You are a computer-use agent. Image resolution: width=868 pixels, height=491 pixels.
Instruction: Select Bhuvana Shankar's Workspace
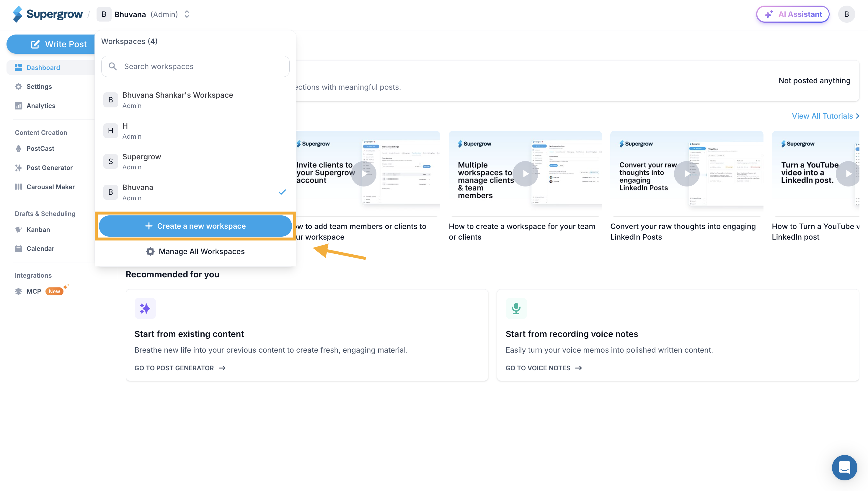(195, 100)
